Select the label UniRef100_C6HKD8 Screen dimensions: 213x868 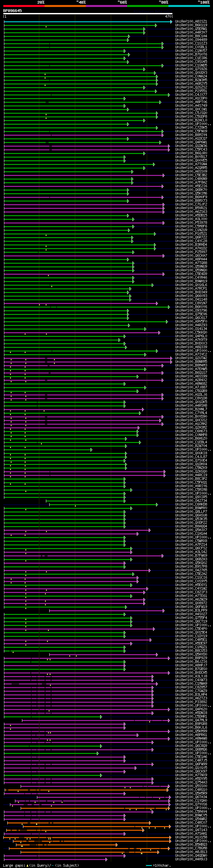coord(191,505)
